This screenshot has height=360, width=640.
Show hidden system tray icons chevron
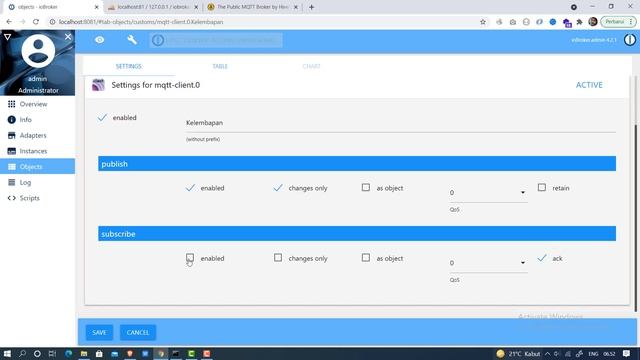pyautogui.click(x=547, y=353)
